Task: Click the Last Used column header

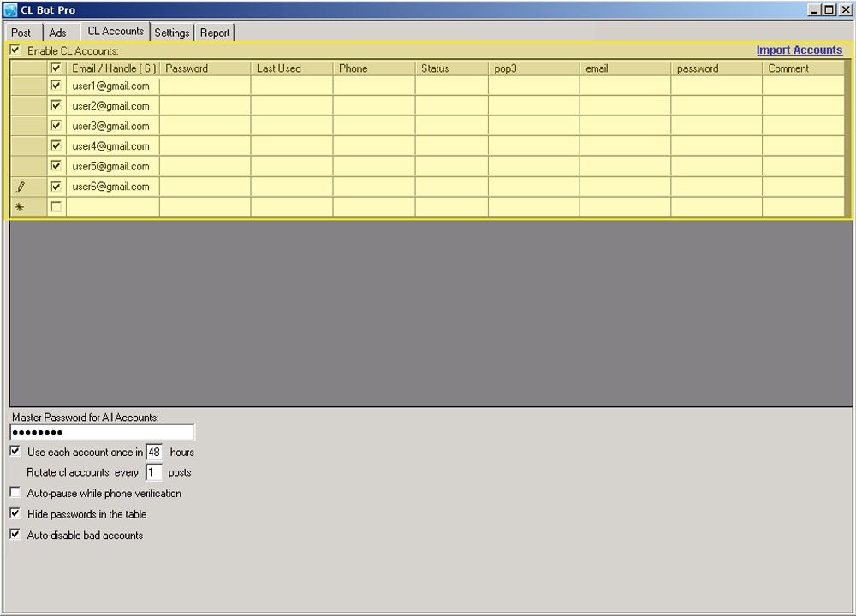Action: tap(292, 68)
